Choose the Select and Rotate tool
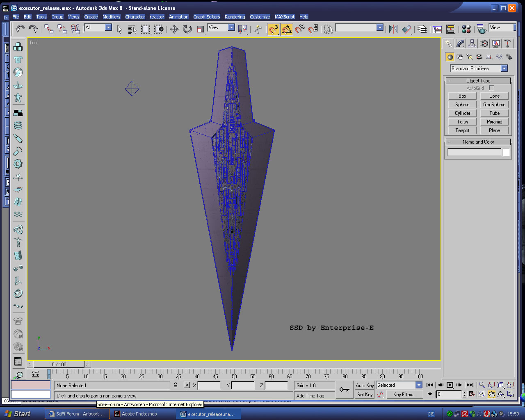This screenshot has width=525, height=420. click(187, 29)
